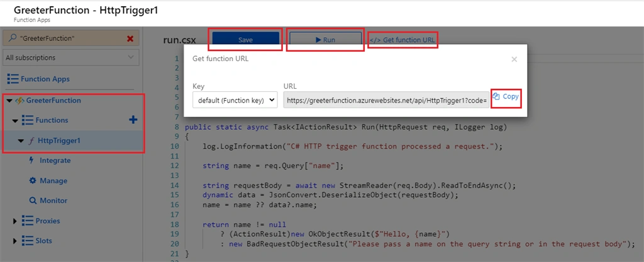This screenshot has width=644, height=262.
Task: Clear the GreeterFunction search with red X
Action: [x=130, y=38]
